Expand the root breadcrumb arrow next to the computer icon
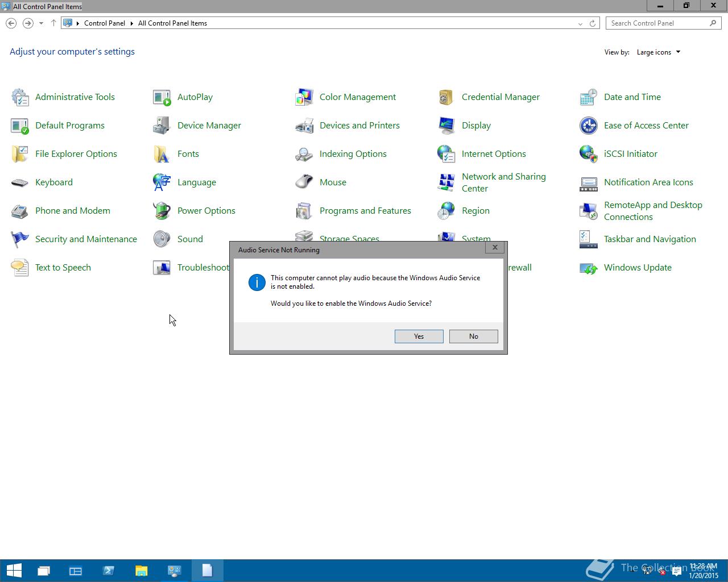This screenshot has height=582, width=728. click(78, 23)
